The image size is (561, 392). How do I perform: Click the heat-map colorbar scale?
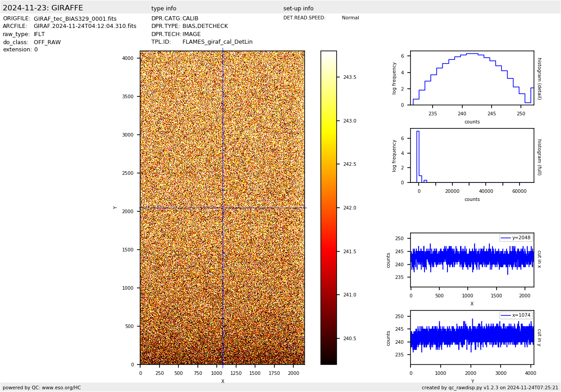tap(328, 207)
